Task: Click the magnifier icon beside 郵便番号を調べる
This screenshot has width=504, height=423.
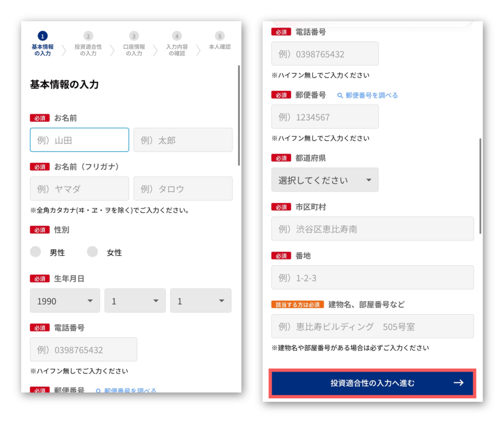Action: (340, 96)
